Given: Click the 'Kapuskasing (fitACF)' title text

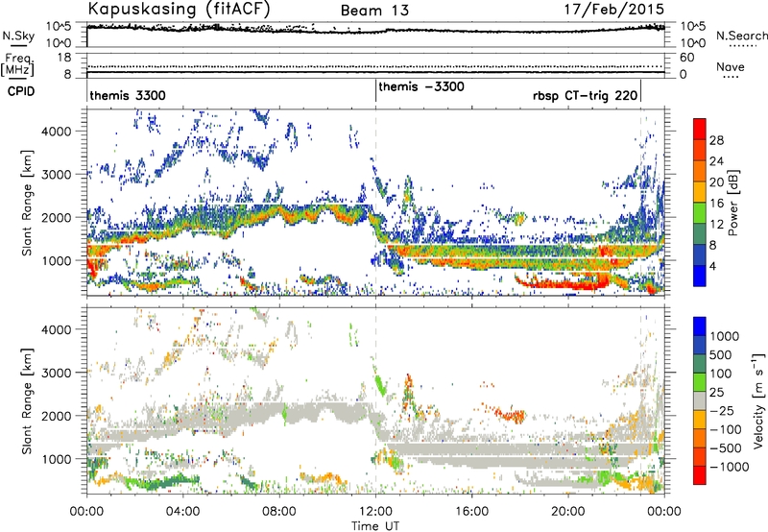Looking at the screenshot, I should click(x=179, y=9).
